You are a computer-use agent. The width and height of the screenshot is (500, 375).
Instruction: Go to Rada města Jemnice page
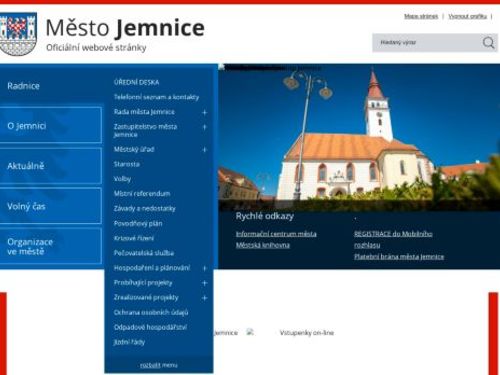tap(144, 112)
